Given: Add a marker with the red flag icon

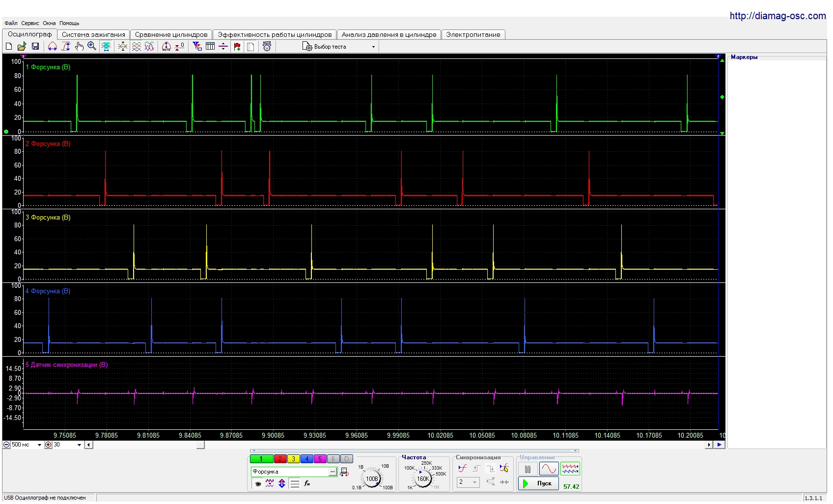Looking at the screenshot, I should point(238,46).
